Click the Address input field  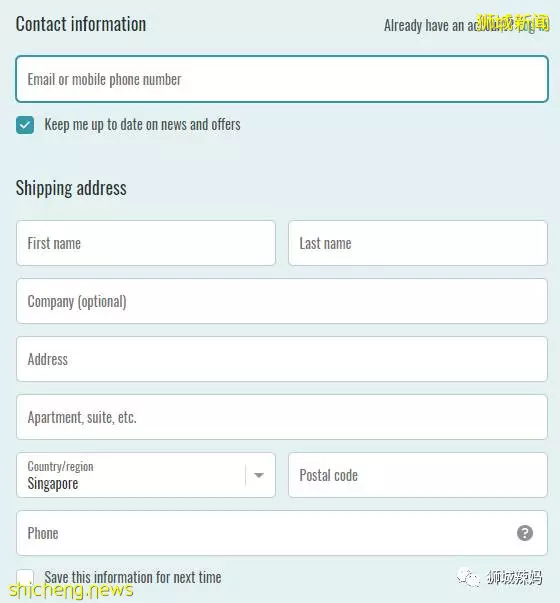[x=282, y=359]
